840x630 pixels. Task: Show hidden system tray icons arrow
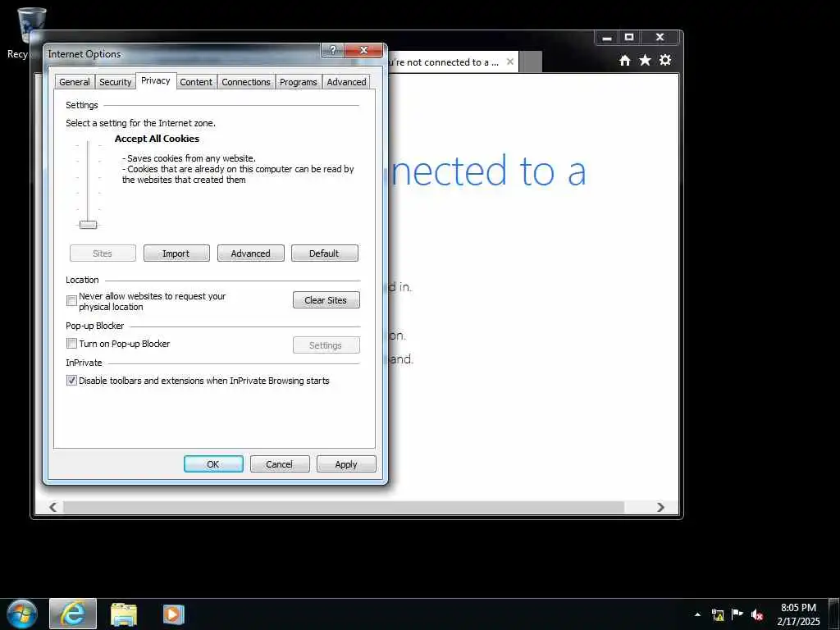[x=697, y=614]
